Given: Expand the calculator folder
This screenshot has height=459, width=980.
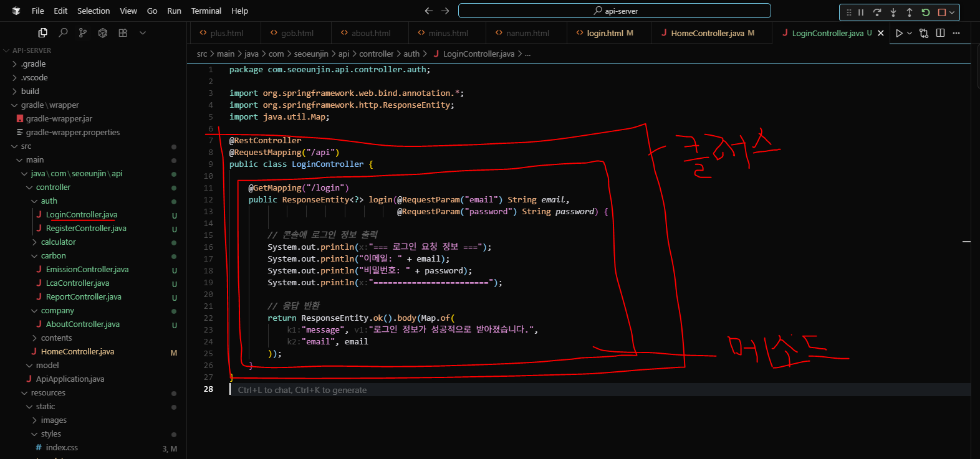Looking at the screenshot, I should click(58, 242).
